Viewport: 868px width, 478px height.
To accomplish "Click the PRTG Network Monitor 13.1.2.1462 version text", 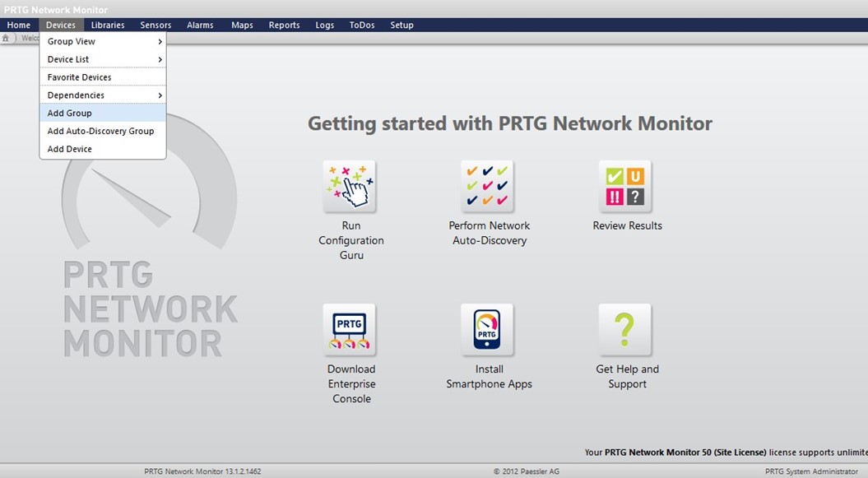I will [x=202, y=471].
